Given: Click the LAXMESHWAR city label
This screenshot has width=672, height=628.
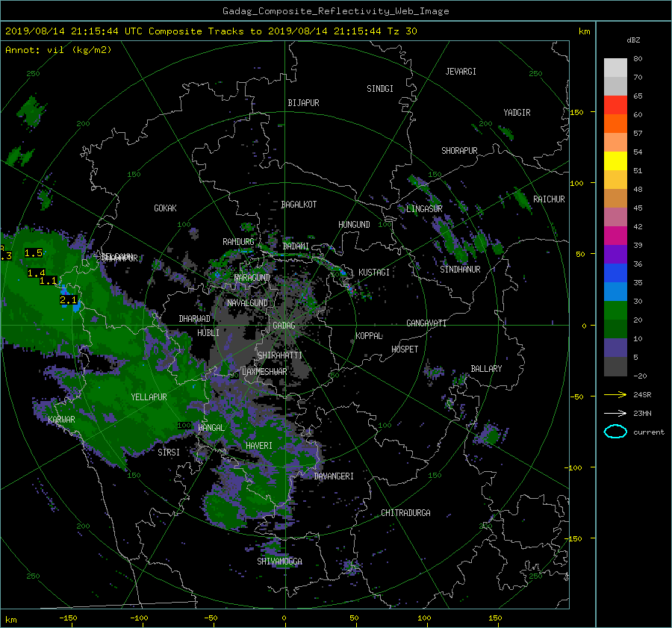Looking at the screenshot, I should [x=264, y=372].
